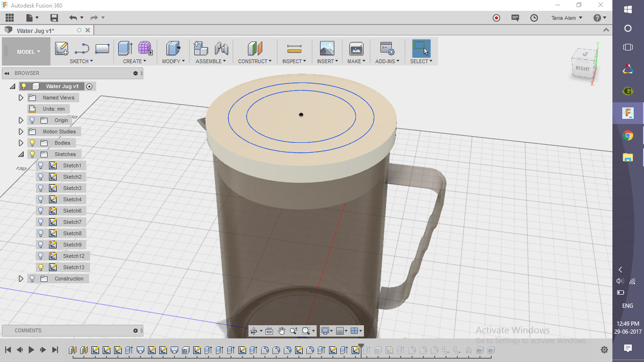644x362 pixels.
Task: Open the notifications speech-bubble icon
Action: pyautogui.click(x=515, y=18)
